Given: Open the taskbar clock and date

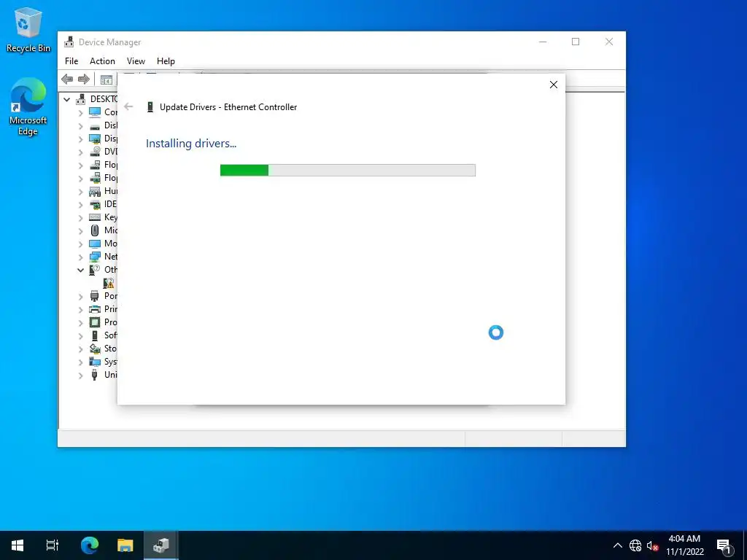Looking at the screenshot, I should tap(684, 545).
